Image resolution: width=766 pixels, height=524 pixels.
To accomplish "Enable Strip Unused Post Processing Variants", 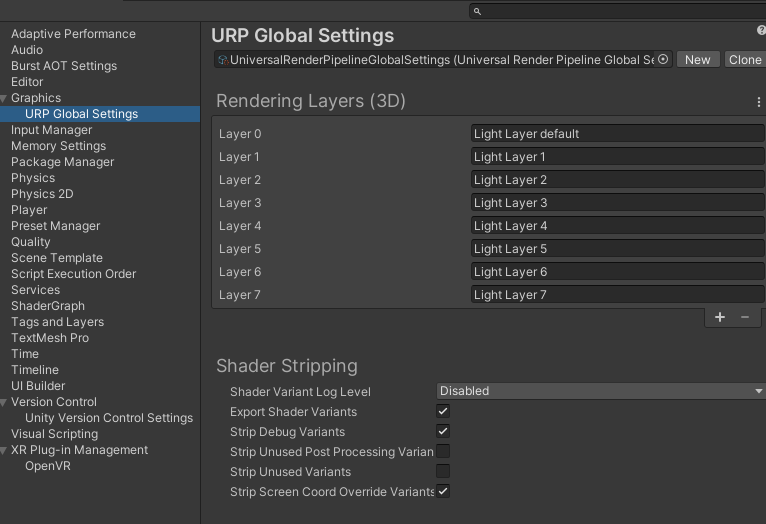I will point(443,451).
